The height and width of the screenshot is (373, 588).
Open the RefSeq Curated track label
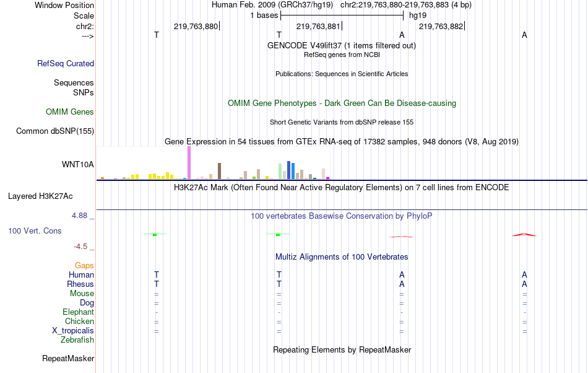65,63
